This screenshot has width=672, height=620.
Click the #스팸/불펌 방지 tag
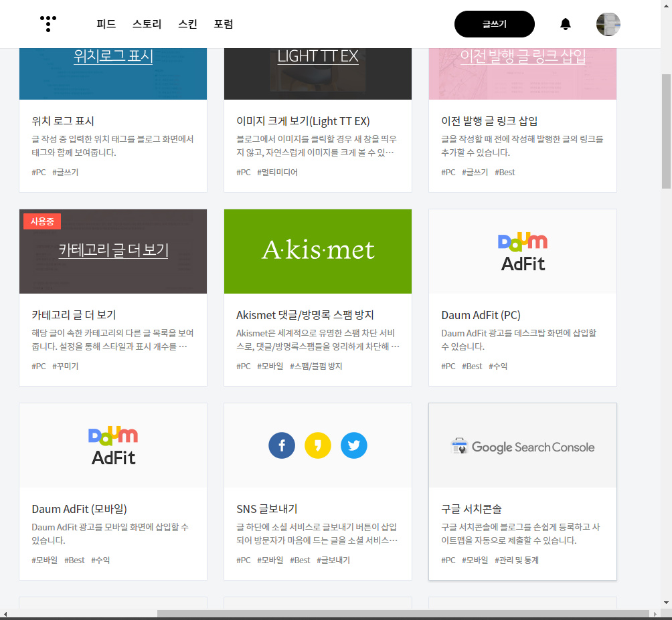coord(316,366)
